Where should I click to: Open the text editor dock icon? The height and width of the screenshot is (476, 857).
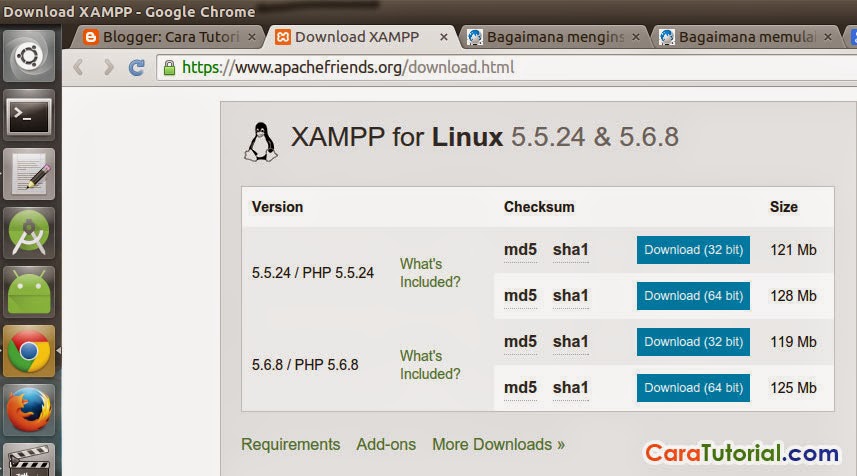point(29,174)
